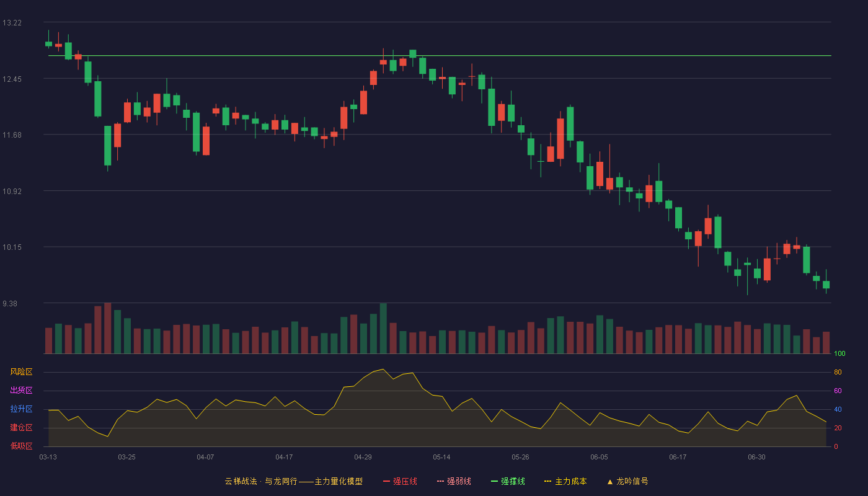Select the 13.22 price axis label
This screenshot has width=868, height=496.
[12, 23]
